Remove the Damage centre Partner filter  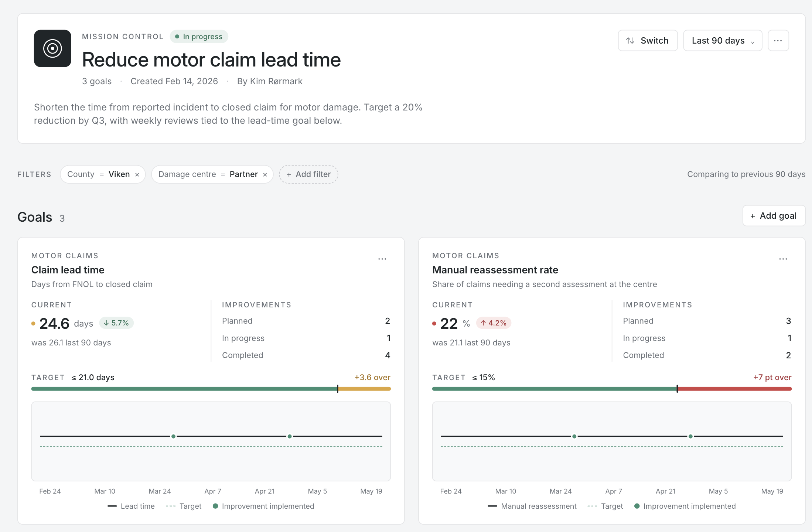265,175
